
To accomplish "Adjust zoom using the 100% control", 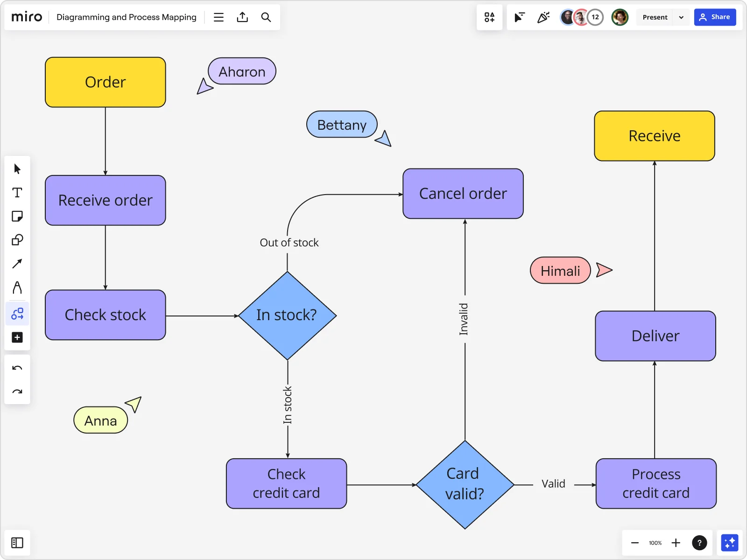I will pos(655,543).
